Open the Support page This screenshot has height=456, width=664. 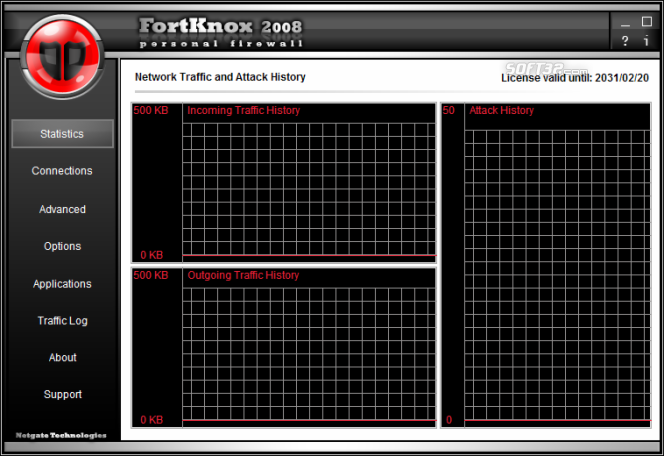coord(62,394)
